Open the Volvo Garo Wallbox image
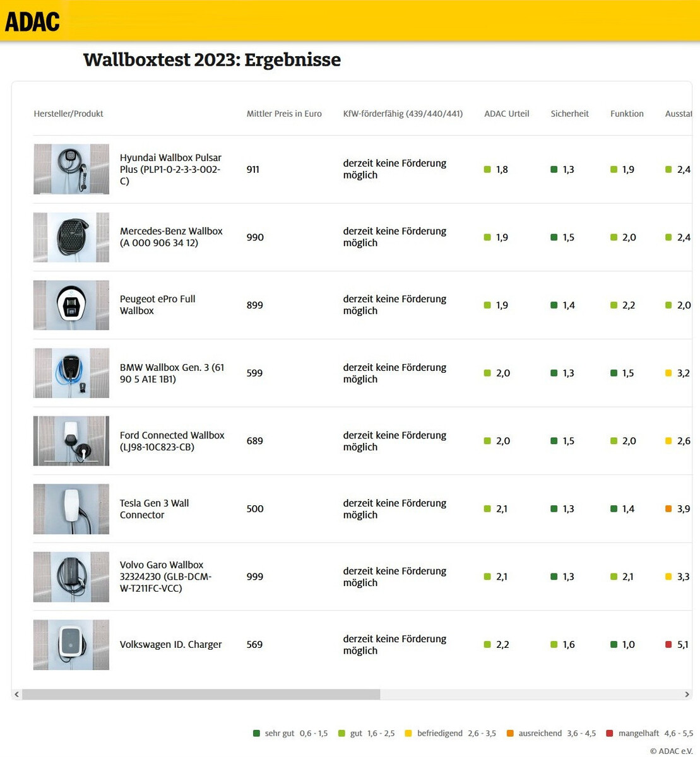The width and height of the screenshot is (700, 757). click(71, 577)
